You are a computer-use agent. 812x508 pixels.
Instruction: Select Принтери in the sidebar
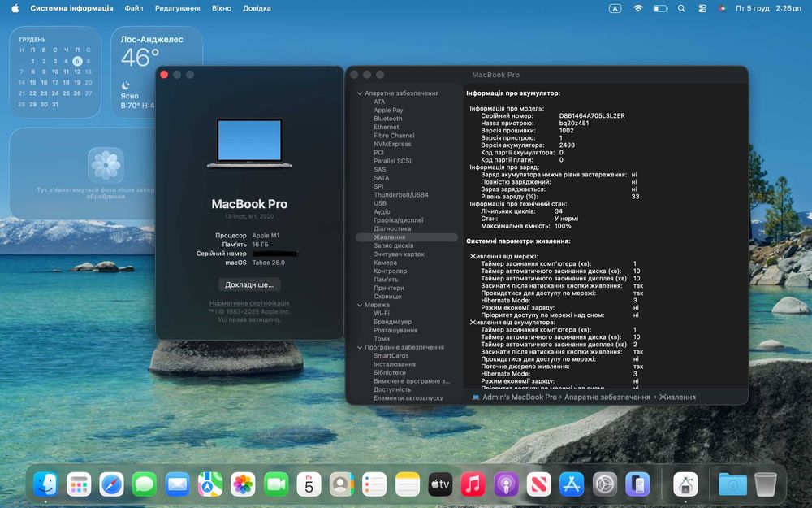[x=388, y=289]
